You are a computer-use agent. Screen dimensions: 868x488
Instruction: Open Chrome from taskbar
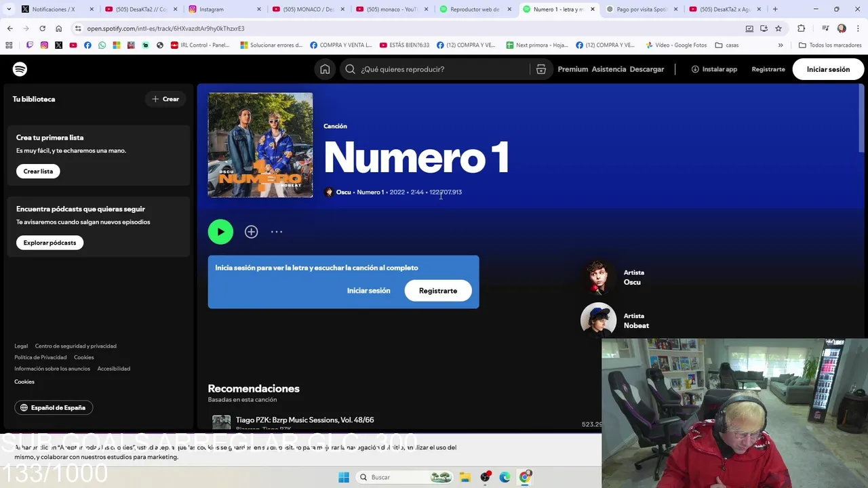pyautogui.click(x=525, y=477)
